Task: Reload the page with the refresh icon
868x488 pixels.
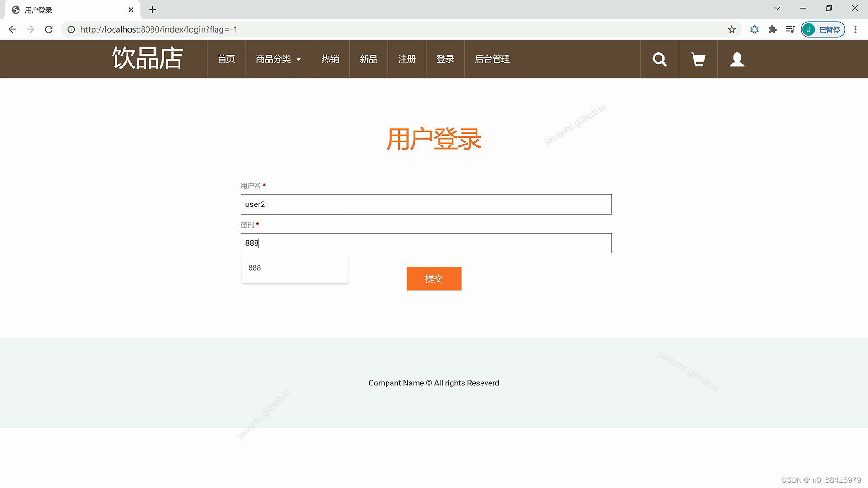Action: coord(48,29)
